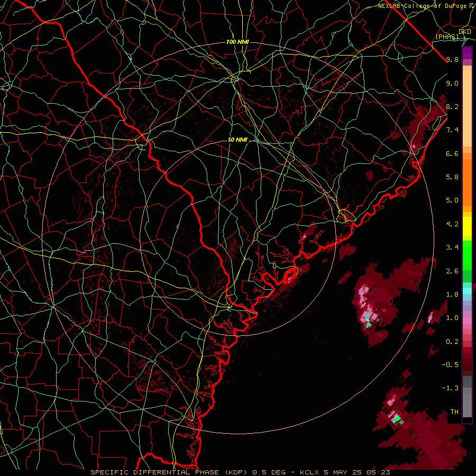Click the 6.6 value on the color scale
The width and height of the screenshot is (476, 476).
pyautogui.click(x=452, y=153)
